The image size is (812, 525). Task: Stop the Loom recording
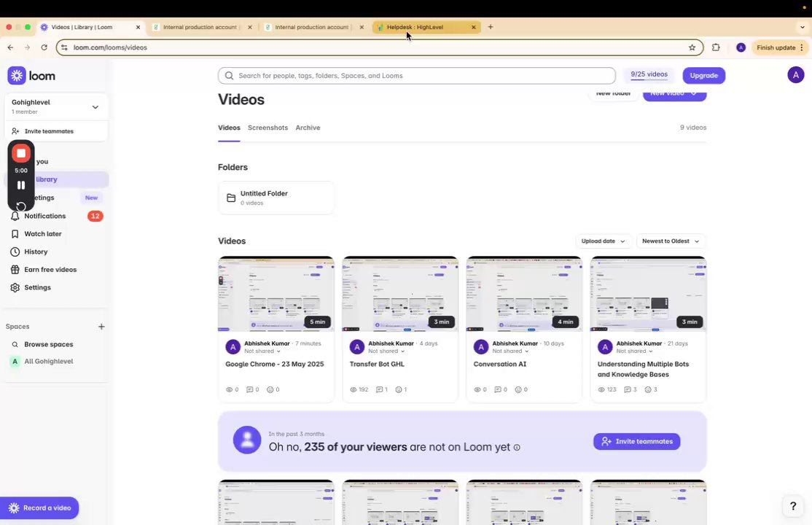pyautogui.click(x=20, y=153)
